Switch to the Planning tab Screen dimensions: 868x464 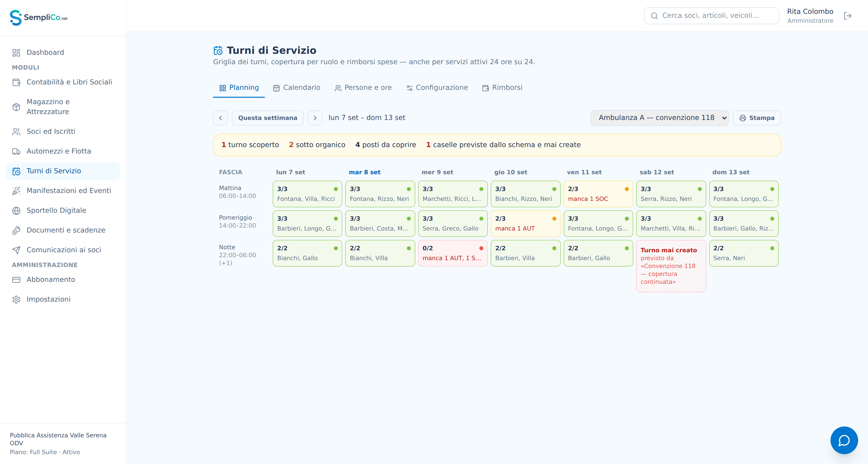(239, 88)
